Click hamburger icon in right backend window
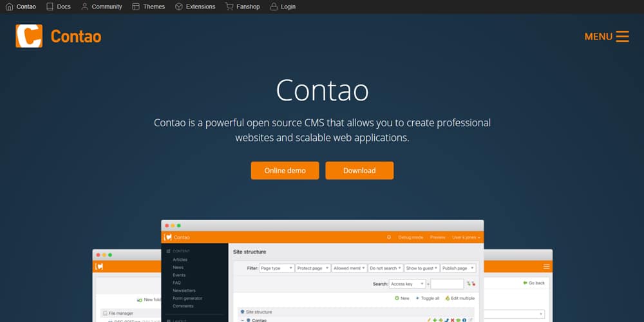 point(546,267)
